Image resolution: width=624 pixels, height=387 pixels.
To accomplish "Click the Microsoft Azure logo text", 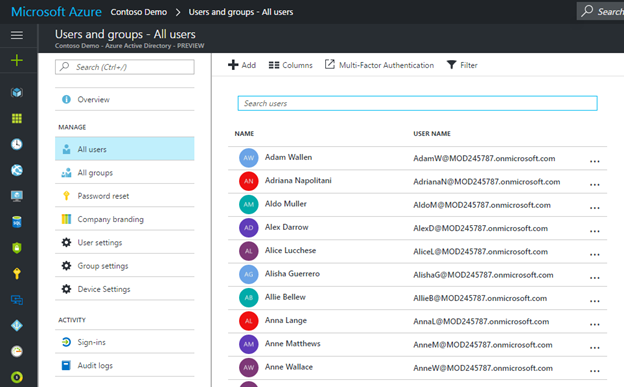I will pyautogui.click(x=56, y=12).
